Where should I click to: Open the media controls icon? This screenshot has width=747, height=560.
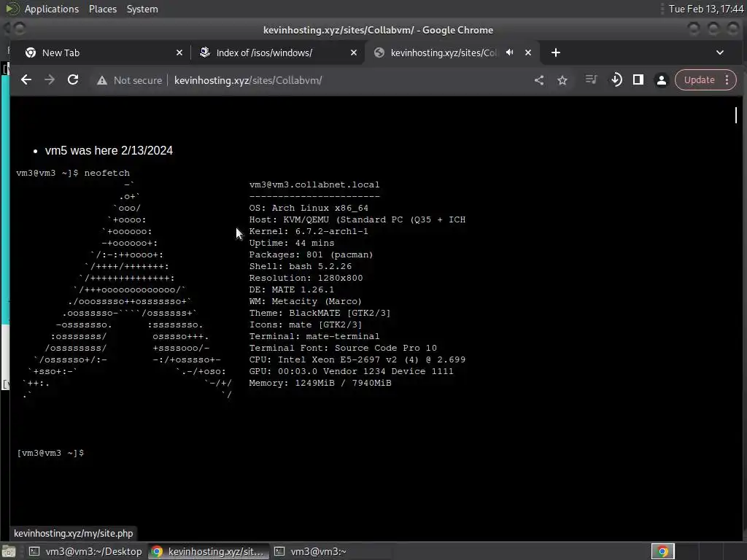[x=591, y=79]
